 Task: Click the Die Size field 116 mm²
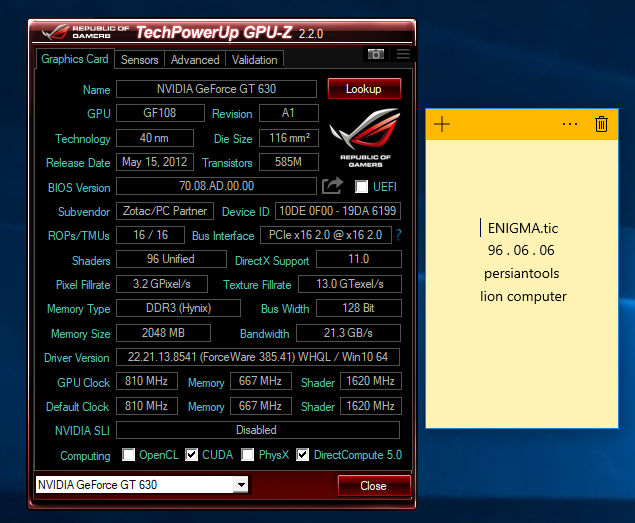pos(288,138)
